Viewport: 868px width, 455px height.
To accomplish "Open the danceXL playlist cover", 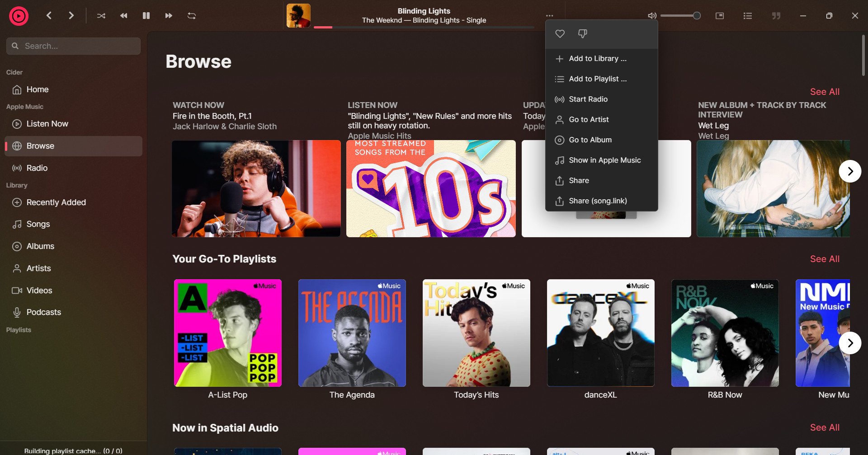I will point(601,333).
